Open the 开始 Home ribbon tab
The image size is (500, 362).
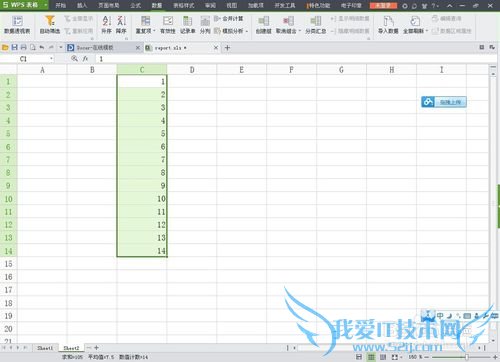60,5
